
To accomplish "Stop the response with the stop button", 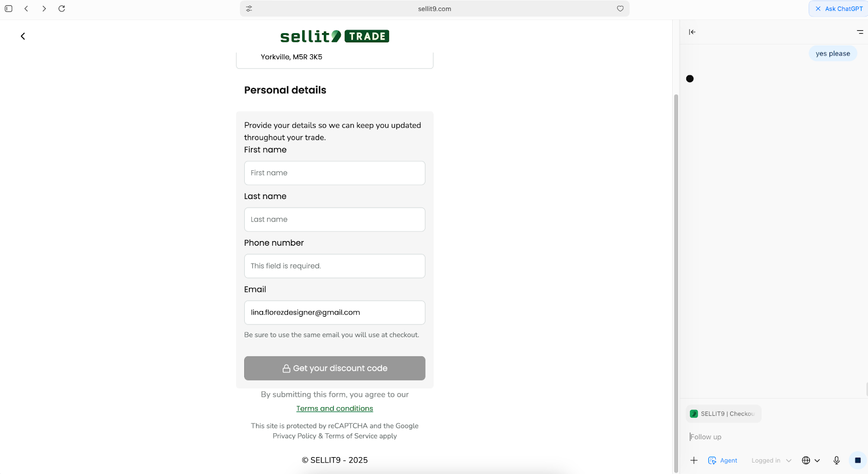I will [x=858, y=460].
